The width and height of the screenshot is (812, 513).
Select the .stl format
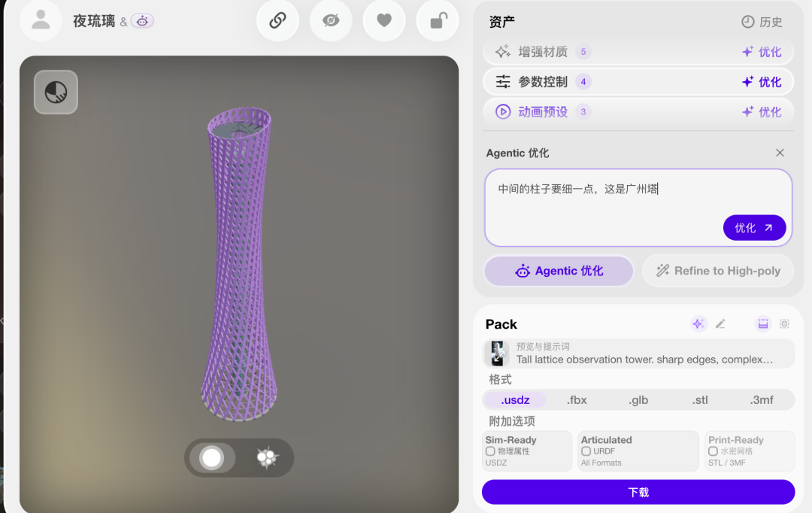[x=700, y=400]
